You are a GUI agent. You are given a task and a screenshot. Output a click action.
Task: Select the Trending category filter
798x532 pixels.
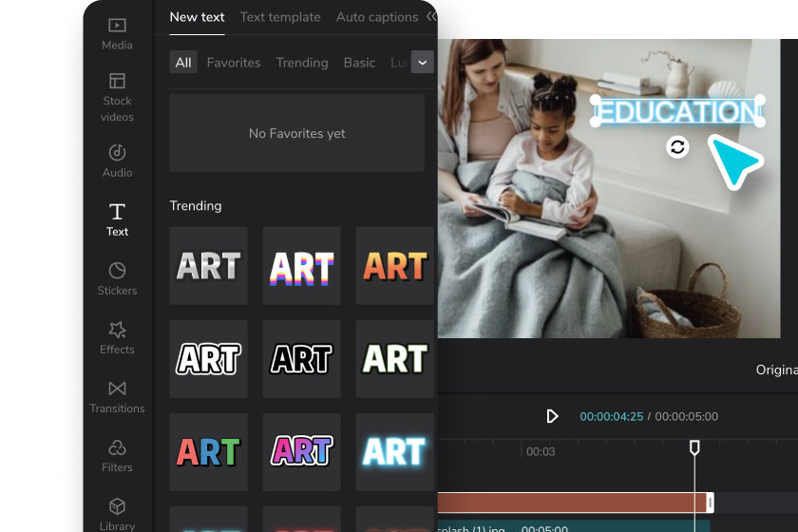[x=302, y=63]
